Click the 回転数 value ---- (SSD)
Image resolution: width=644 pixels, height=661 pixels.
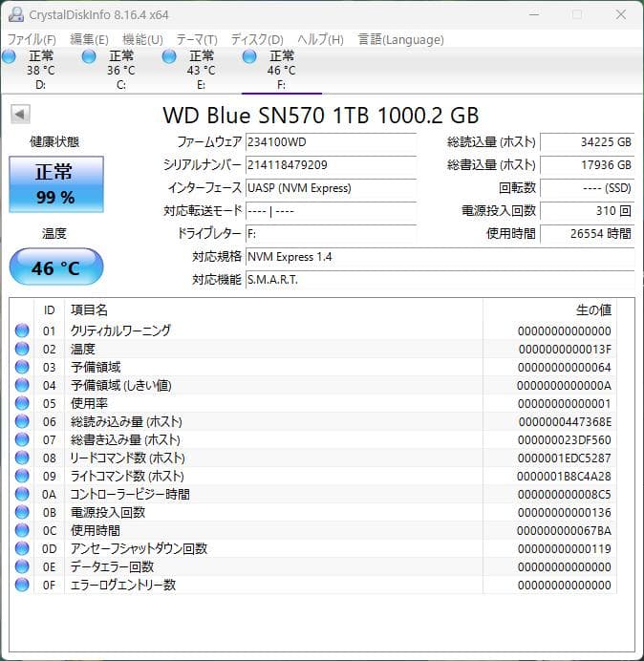click(587, 187)
